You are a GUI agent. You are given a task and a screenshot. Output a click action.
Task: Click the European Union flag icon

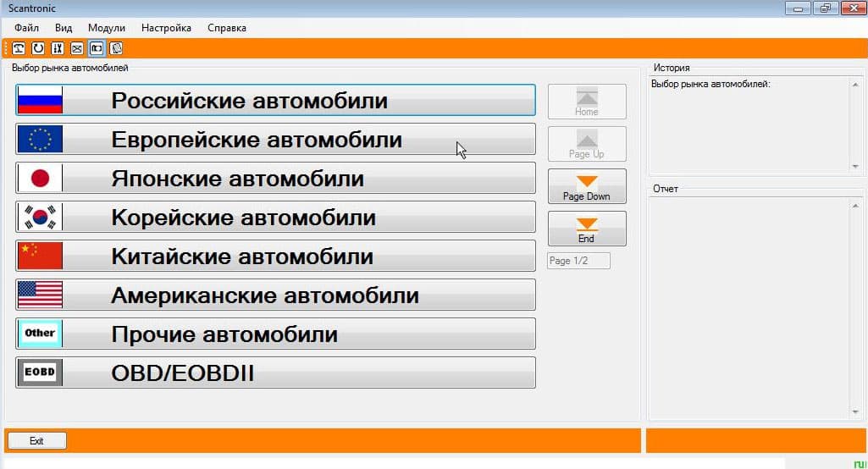(x=40, y=139)
